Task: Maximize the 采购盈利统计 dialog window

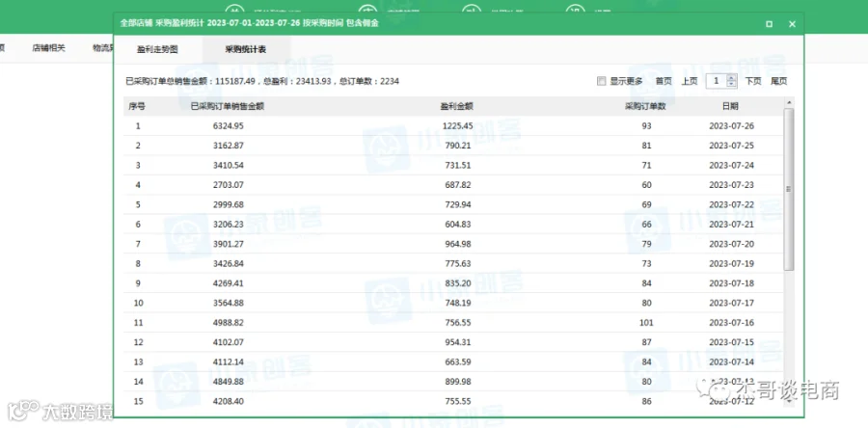Action: pos(769,24)
